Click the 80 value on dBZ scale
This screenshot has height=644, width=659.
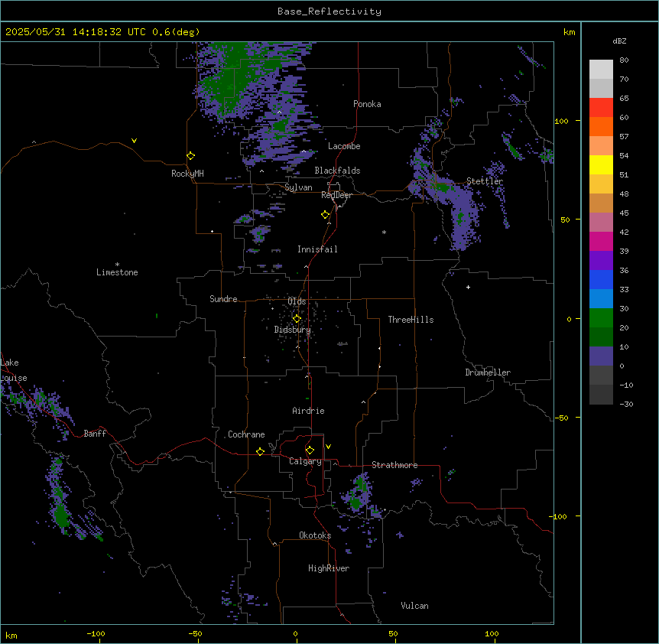(624, 60)
